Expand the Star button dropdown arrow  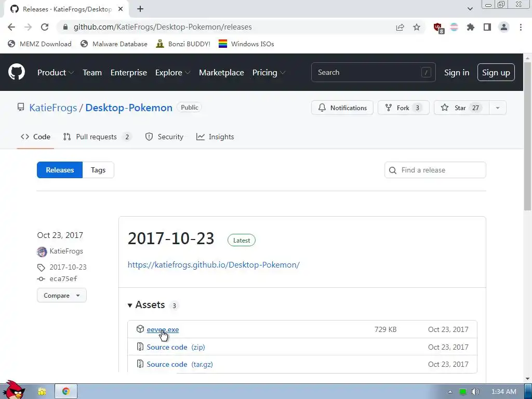[497, 108]
